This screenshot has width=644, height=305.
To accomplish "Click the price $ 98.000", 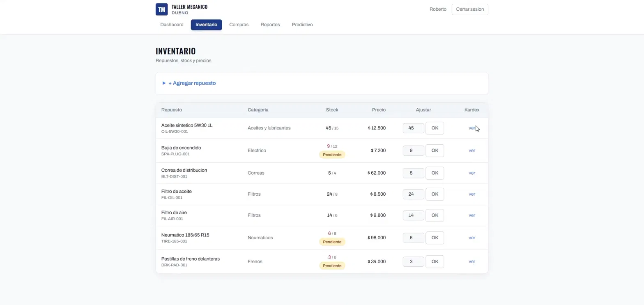I will coord(377,238).
